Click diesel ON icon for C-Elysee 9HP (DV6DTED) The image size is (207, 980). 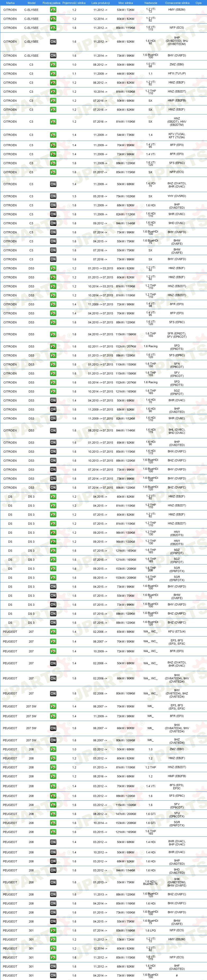(x=53, y=42)
